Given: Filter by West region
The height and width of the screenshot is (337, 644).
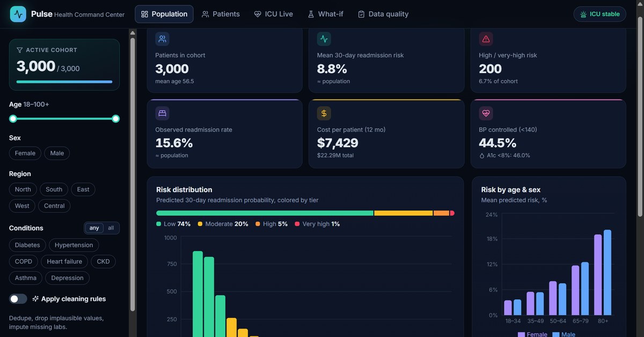Looking at the screenshot, I should [22, 206].
